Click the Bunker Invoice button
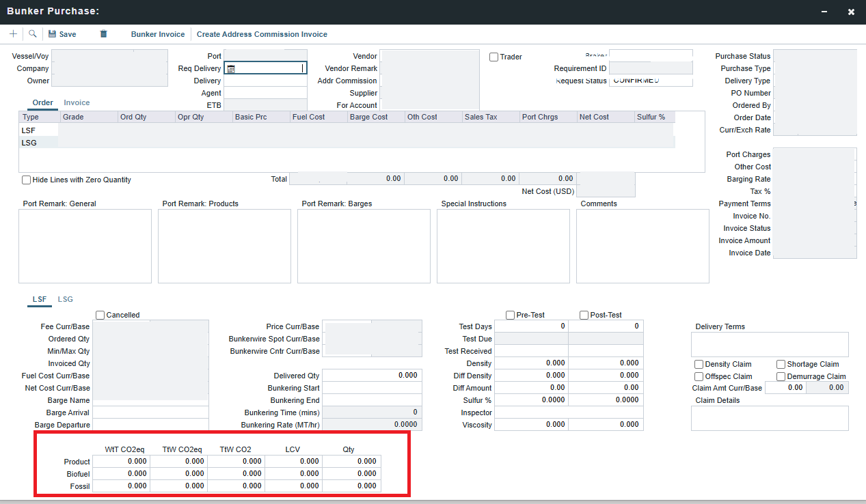The height and width of the screenshot is (504, 866). coord(158,34)
